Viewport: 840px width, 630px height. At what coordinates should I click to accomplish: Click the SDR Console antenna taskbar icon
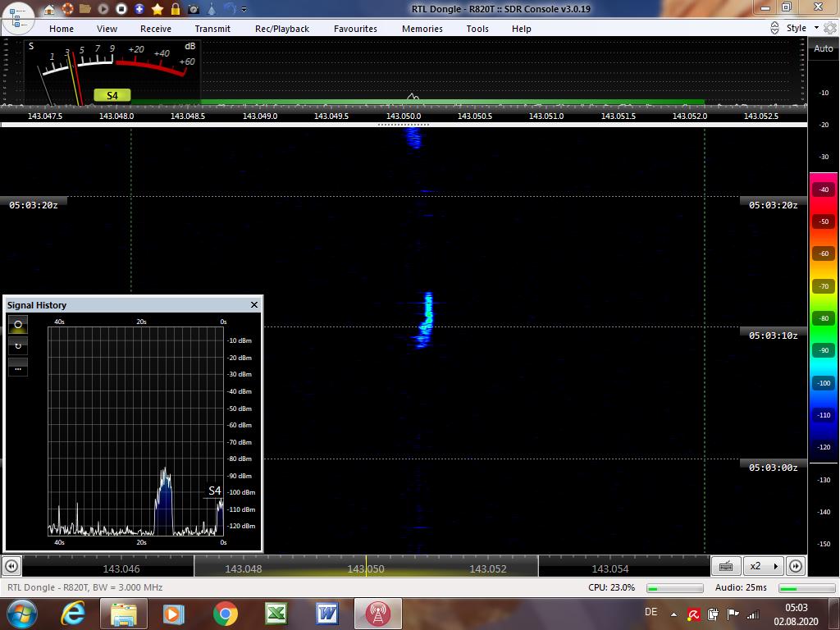[377, 614]
